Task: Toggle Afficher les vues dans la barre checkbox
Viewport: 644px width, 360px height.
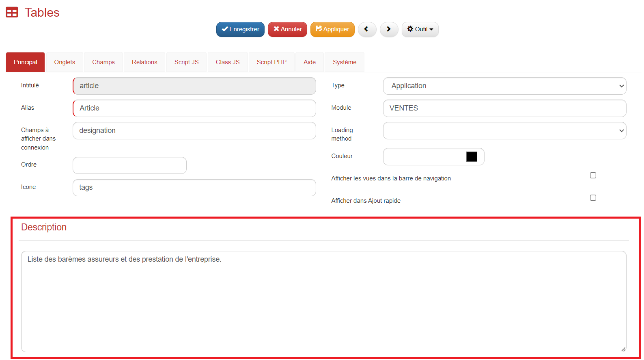Action: [593, 176]
